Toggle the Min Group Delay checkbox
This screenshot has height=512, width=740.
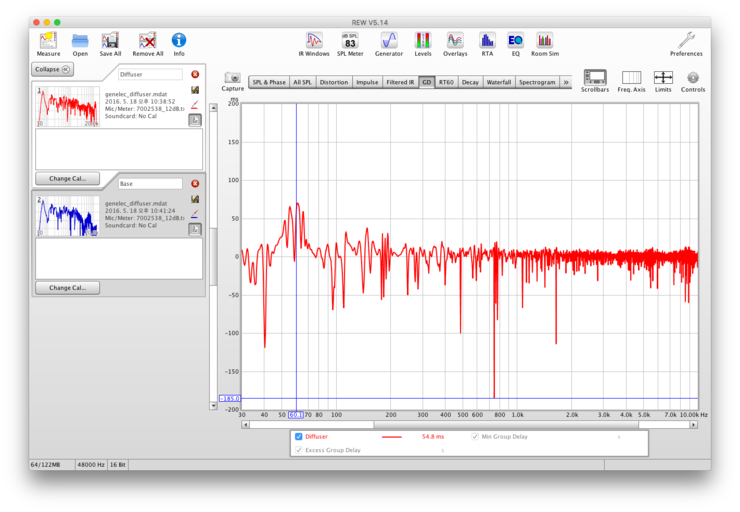(x=475, y=437)
